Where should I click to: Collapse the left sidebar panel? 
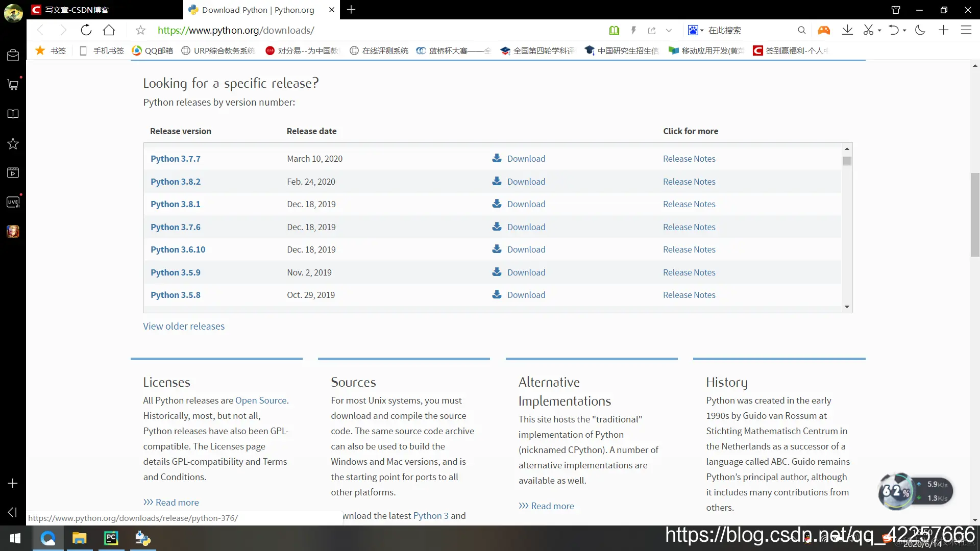tap(13, 512)
